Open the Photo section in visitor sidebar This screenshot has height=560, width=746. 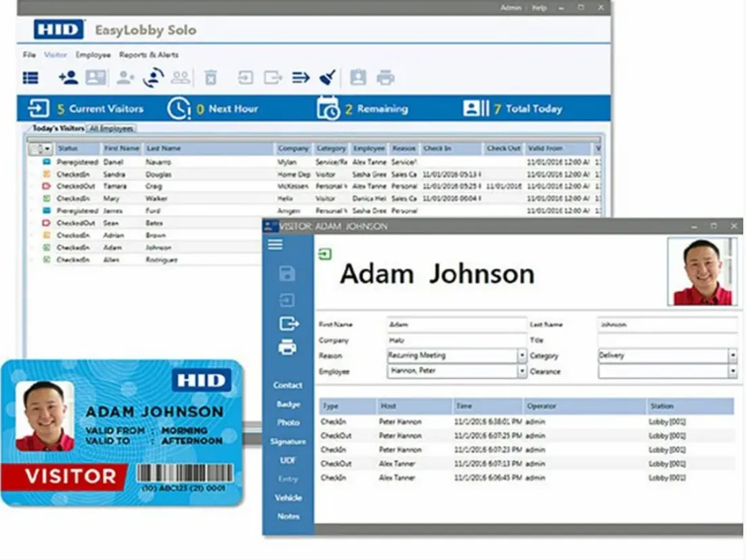[x=288, y=423]
